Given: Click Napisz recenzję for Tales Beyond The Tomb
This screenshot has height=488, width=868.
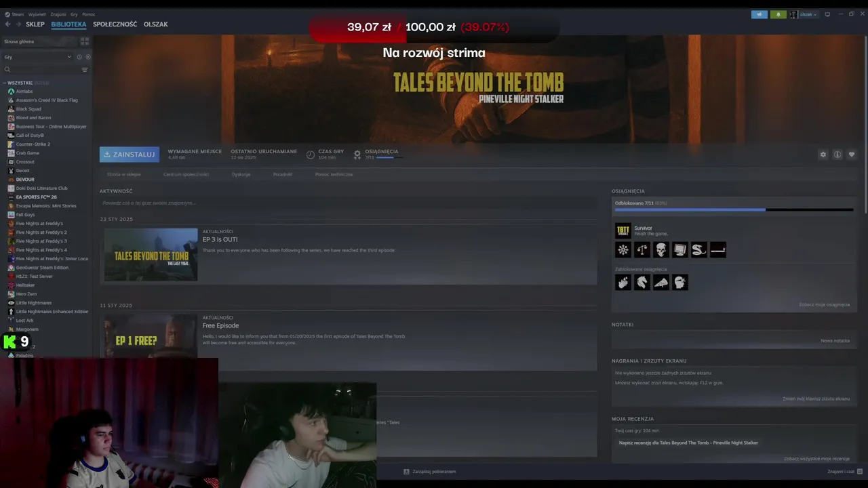Looking at the screenshot, I should pos(688,443).
